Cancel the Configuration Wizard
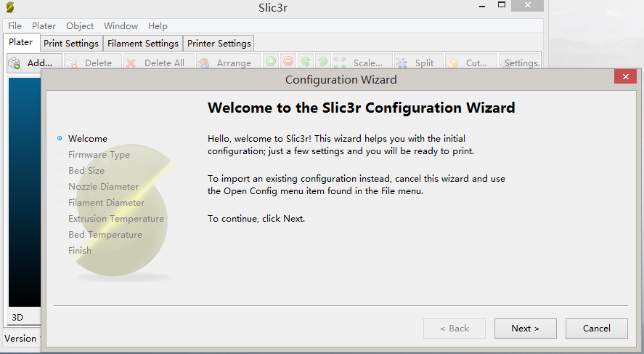Image resolution: width=644 pixels, height=354 pixels. (596, 329)
